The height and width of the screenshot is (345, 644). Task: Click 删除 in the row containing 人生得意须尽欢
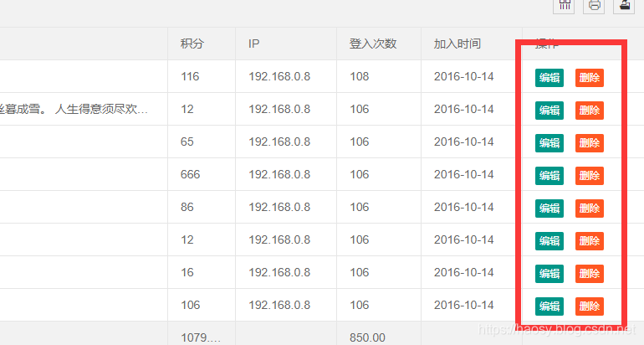coord(590,111)
